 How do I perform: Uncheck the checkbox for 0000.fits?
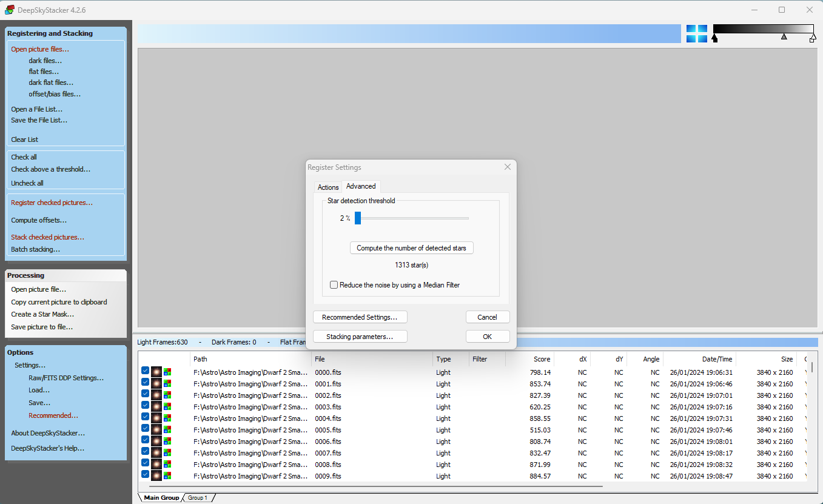click(146, 370)
